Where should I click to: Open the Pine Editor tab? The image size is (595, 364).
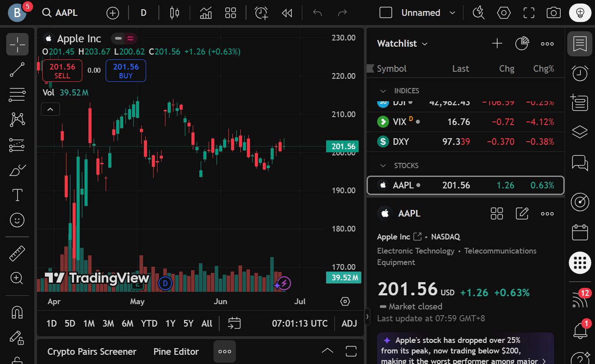[x=176, y=352]
